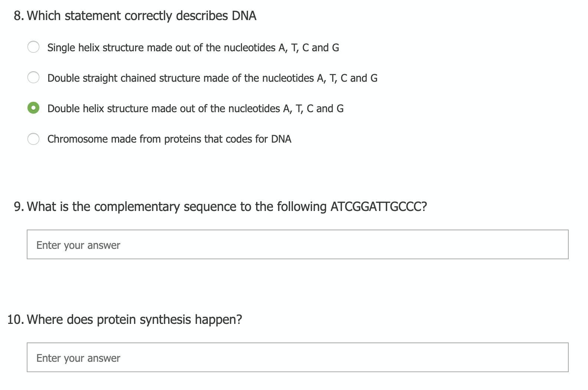This screenshot has height=390, width=588.
Task: Click the "Where does protein synthesis happen?" question
Action: (134, 319)
